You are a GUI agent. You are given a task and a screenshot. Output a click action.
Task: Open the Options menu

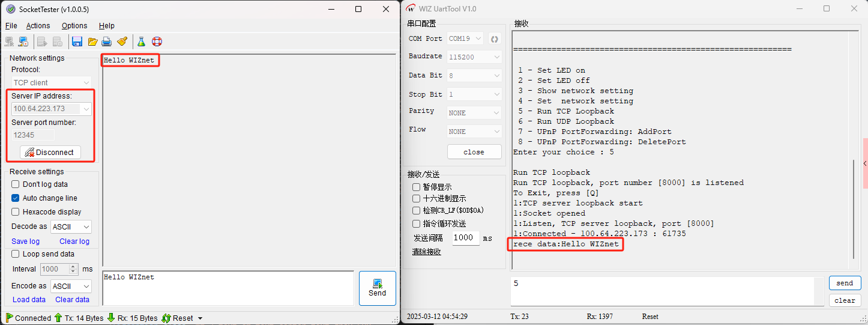pos(74,26)
